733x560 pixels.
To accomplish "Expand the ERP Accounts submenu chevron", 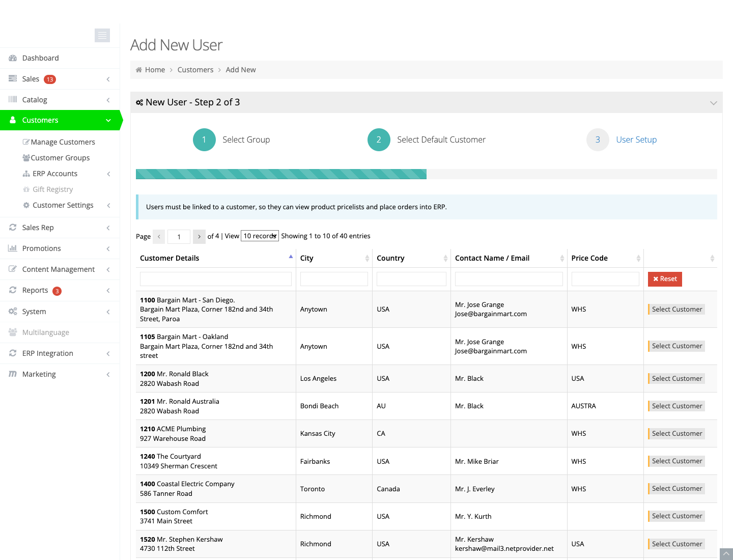I will pyautogui.click(x=108, y=174).
